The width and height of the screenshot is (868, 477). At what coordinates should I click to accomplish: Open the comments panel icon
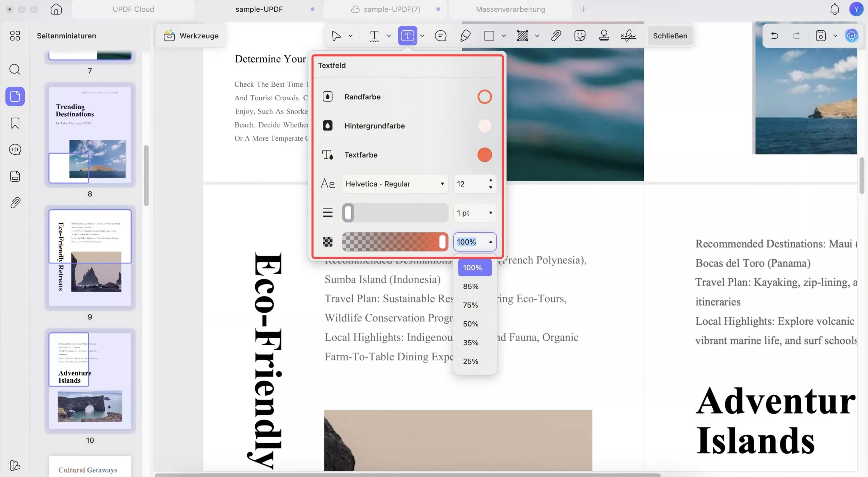[x=15, y=149]
